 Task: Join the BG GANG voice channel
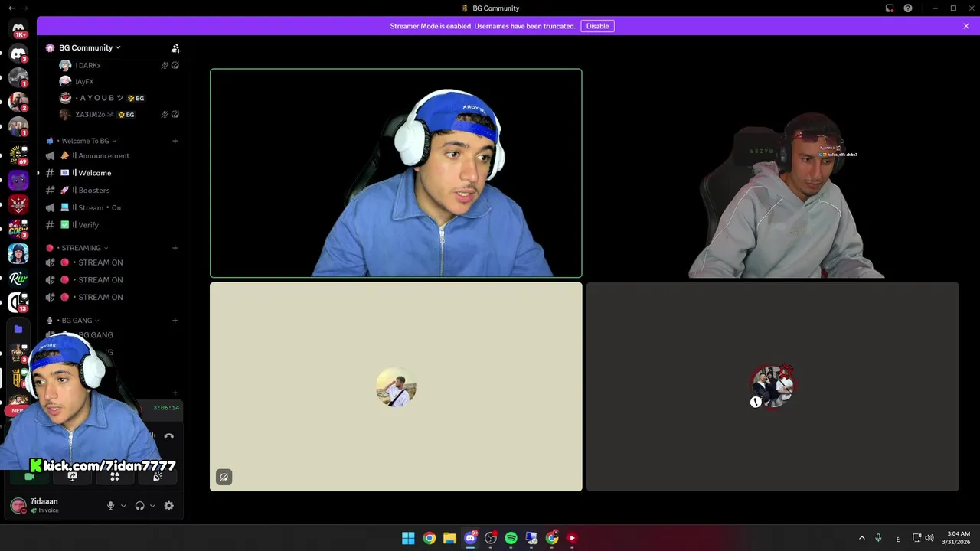click(x=112, y=335)
